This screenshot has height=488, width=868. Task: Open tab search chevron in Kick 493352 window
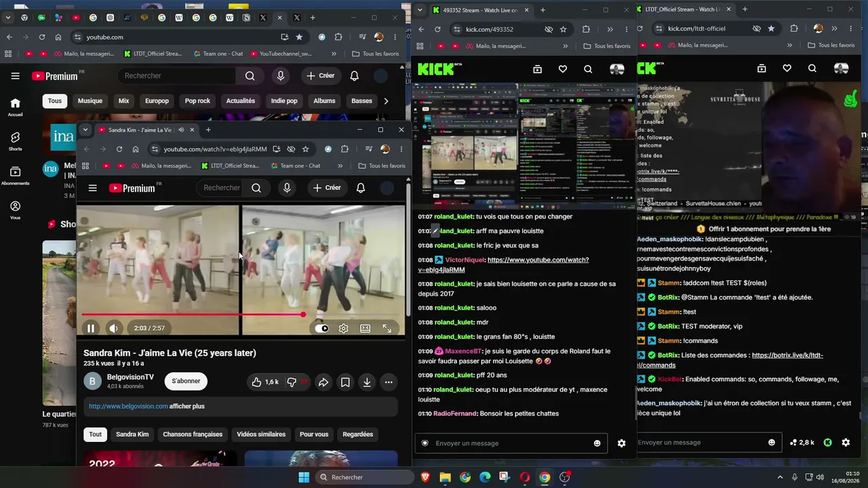pyautogui.click(x=420, y=10)
